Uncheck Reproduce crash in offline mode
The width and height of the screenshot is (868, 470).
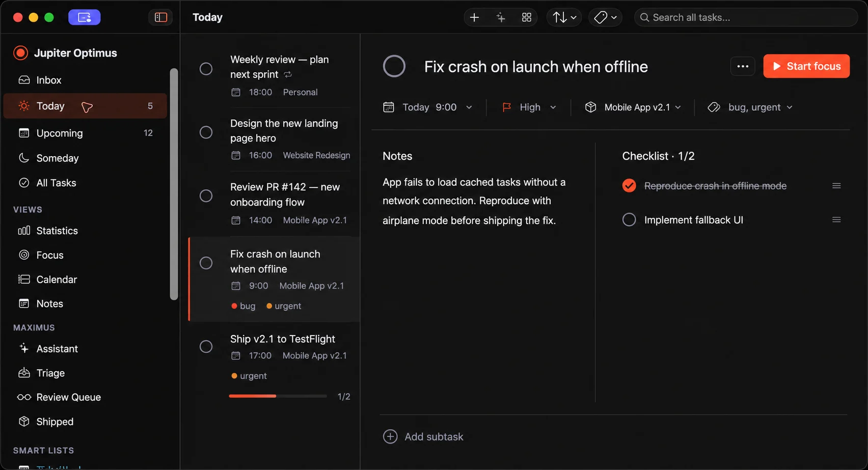click(x=629, y=186)
